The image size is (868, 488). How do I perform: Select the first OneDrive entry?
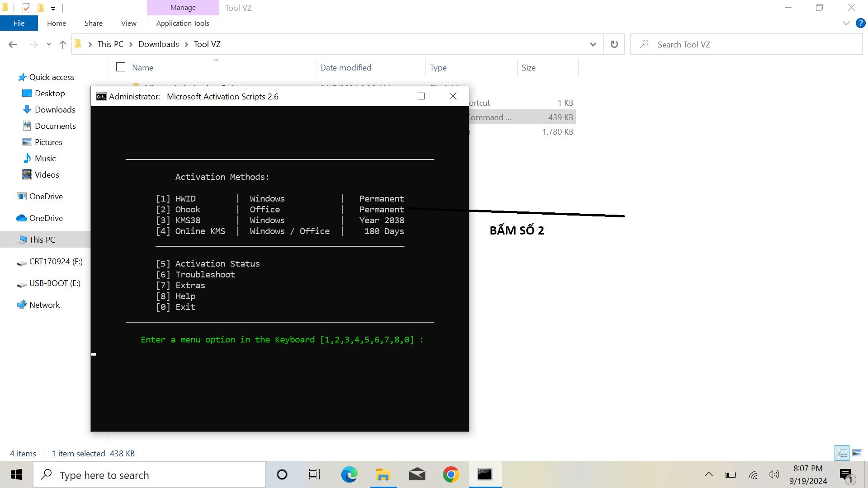46,197
